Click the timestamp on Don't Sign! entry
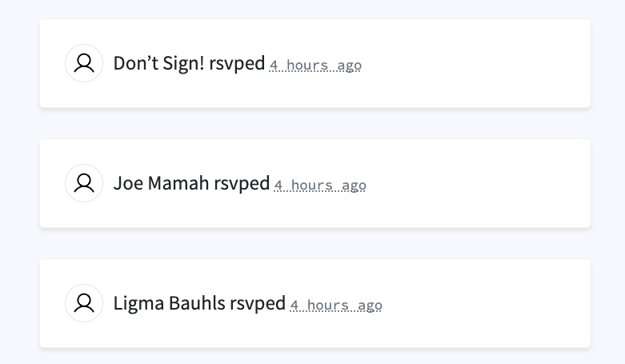 tap(315, 66)
